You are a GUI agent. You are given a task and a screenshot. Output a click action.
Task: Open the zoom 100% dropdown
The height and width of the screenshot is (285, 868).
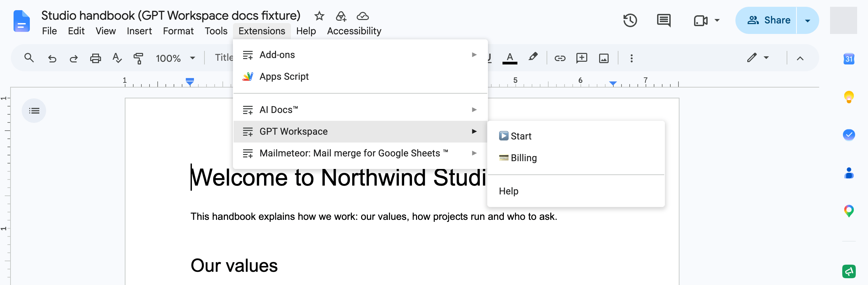click(175, 58)
